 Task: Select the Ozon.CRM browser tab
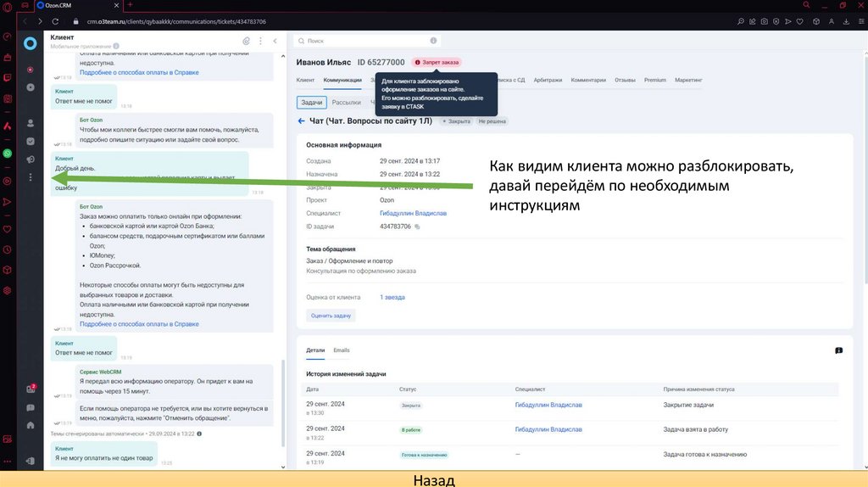point(79,5)
